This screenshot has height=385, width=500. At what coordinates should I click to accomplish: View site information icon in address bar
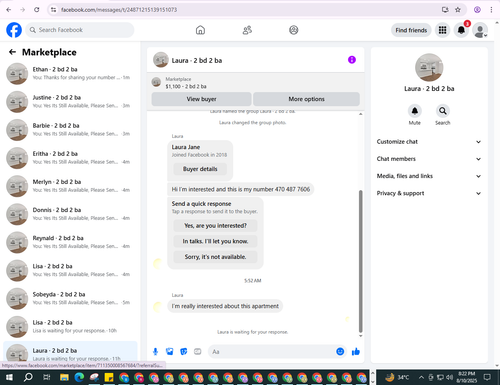(53, 10)
